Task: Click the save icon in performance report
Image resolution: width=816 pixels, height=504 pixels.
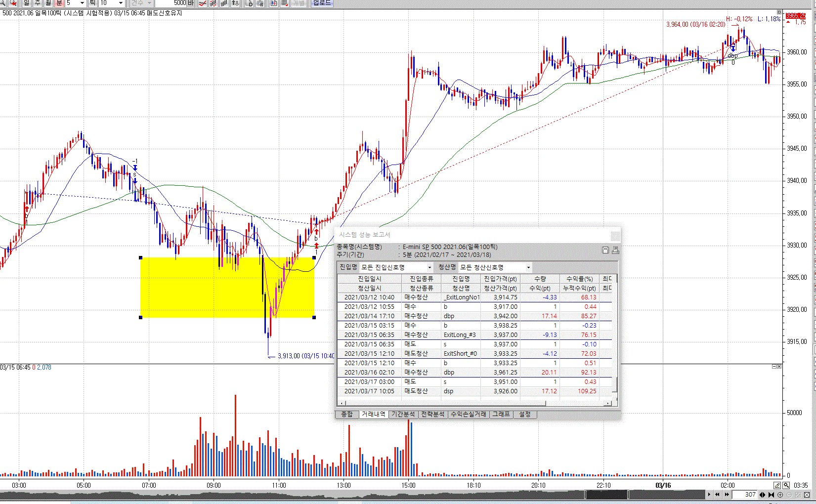Action: coord(605,250)
